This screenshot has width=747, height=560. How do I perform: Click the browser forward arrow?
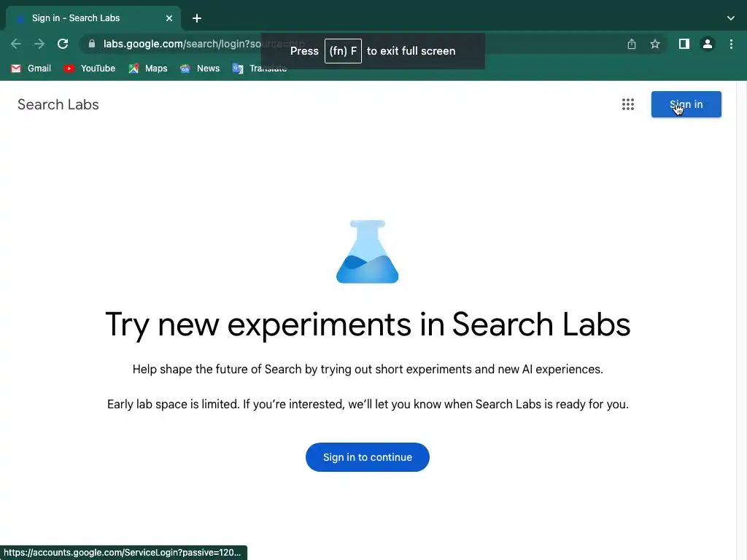coord(39,44)
